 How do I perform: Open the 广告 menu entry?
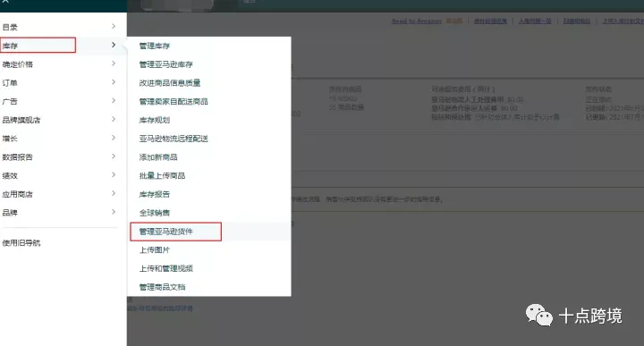(x=10, y=101)
